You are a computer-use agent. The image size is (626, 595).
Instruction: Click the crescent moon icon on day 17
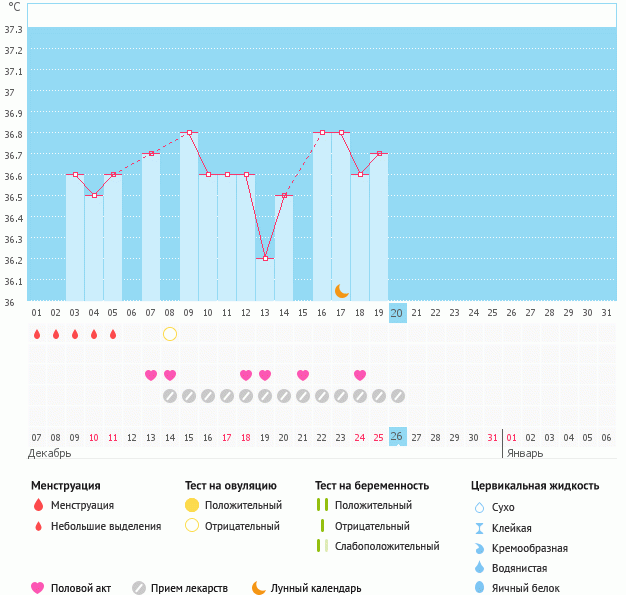point(341,290)
